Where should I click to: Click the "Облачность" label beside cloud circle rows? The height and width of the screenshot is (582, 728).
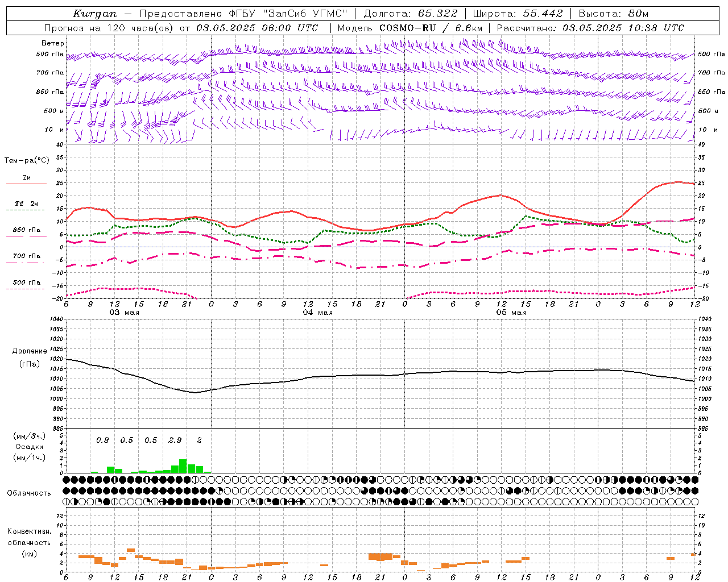coord(29,493)
